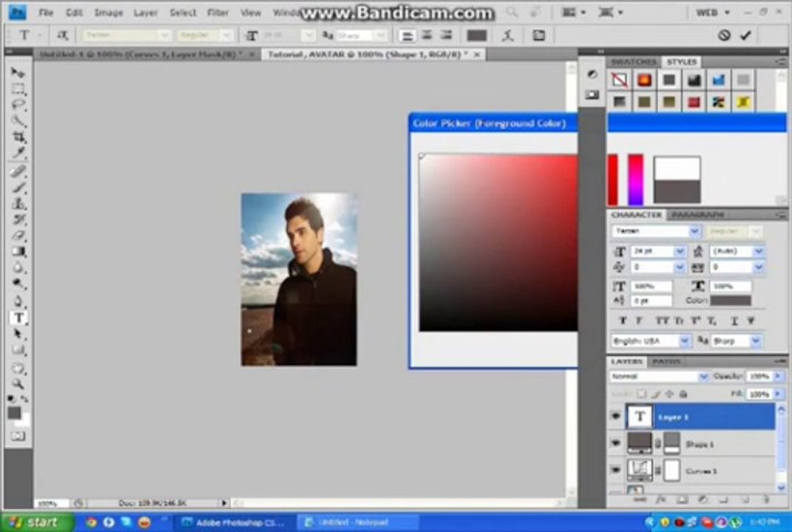Viewport: 792px width, 532px height.
Task: Toggle text orientation in options bar
Action: (63, 35)
